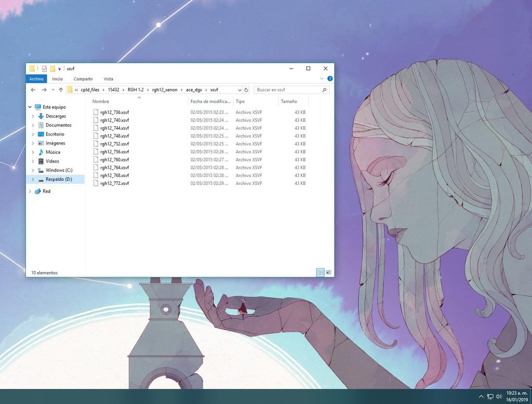
Task: Click cpld_files in the address breadcrumb
Action: pos(90,90)
